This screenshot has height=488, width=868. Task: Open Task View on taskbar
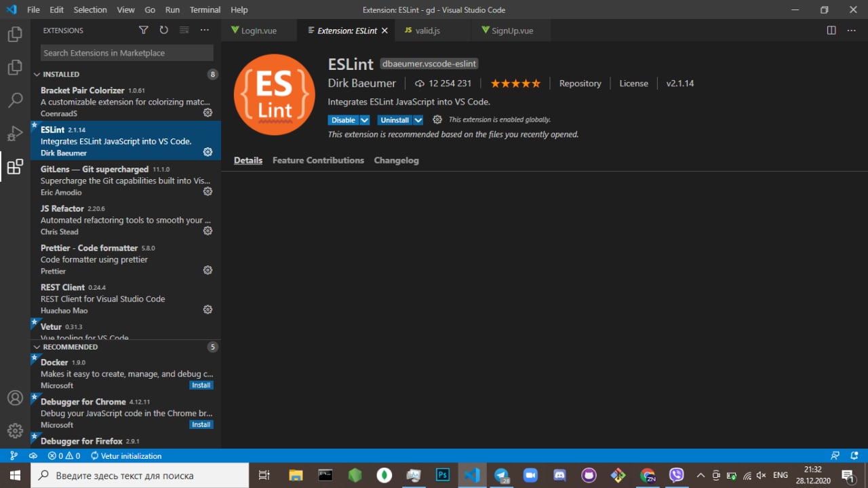pos(264,475)
